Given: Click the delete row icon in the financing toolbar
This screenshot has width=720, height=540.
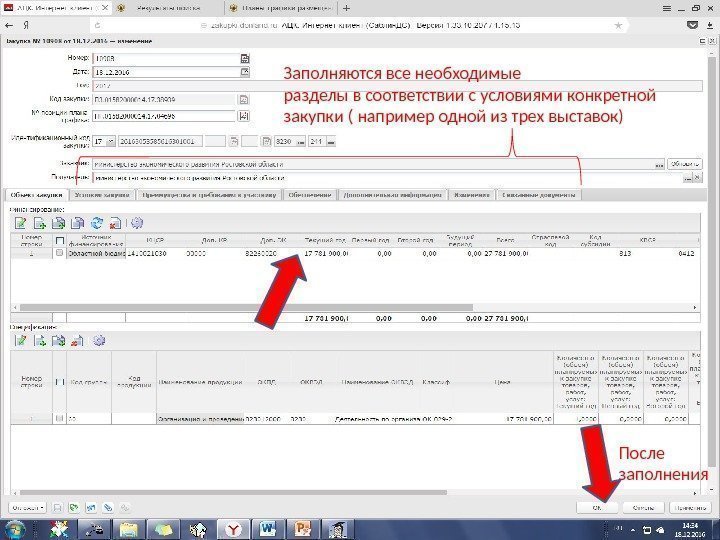Looking at the screenshot, I should 115,223.
